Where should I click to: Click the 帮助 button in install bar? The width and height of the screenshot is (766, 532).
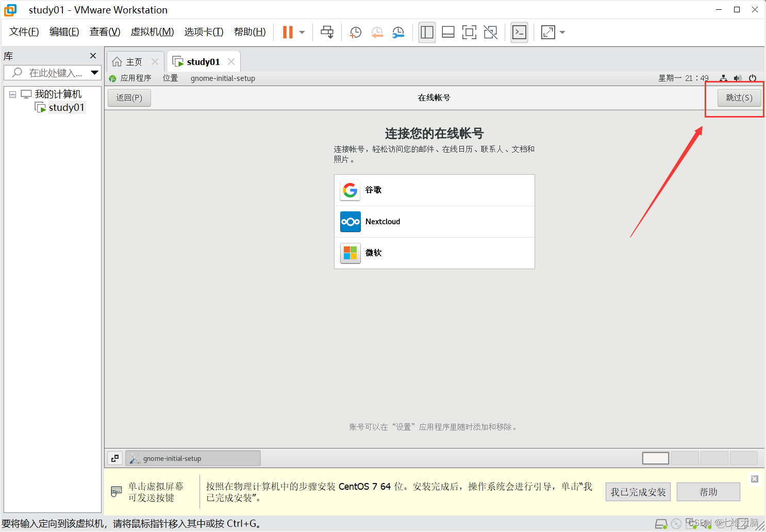click(708, 492)
